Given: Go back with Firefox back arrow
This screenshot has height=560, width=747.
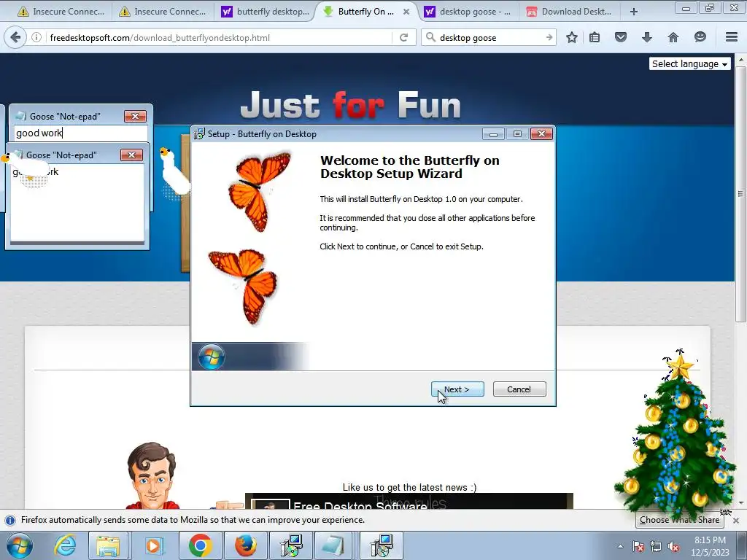Looking at the screenshot, I should coord(15,37).
